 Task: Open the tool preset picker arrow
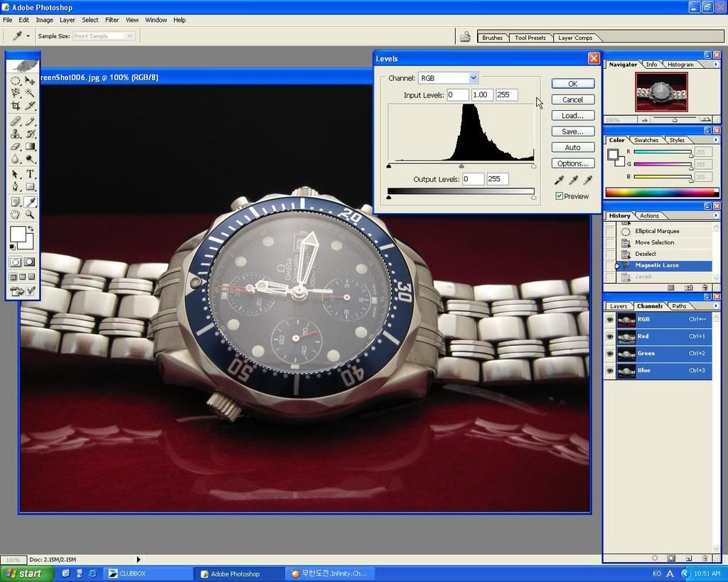click(28, 36)
